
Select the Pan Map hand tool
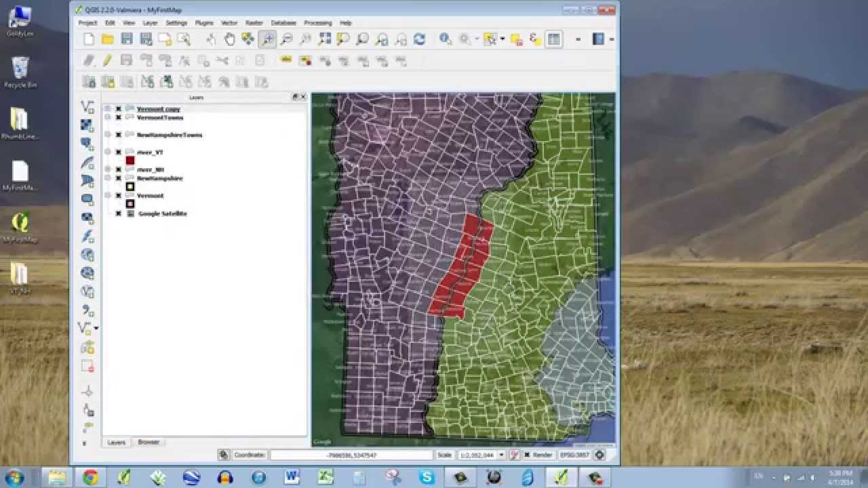point(229,39)
